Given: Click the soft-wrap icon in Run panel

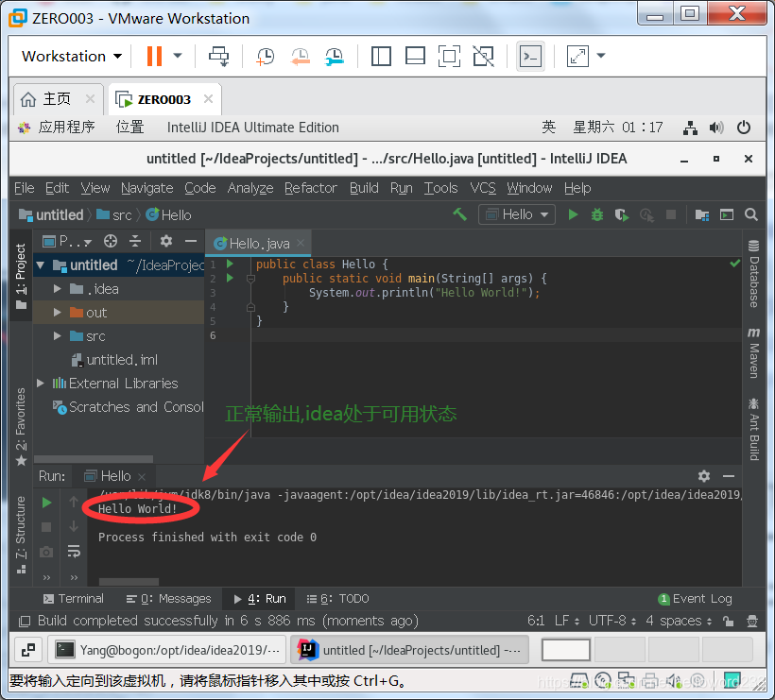Looking at the screenshot, I should point(74,551).
